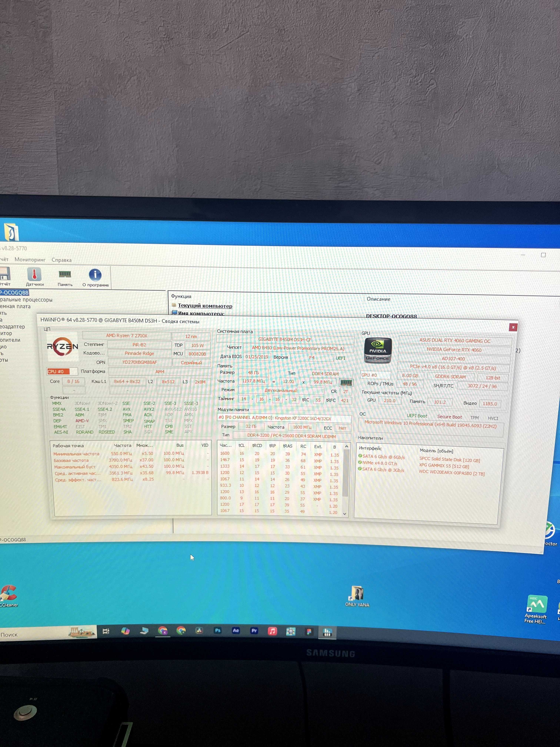Viewport: 560px width, 747px height.
Task: Open О программе about toolbar icon
Action: point(96,278)
